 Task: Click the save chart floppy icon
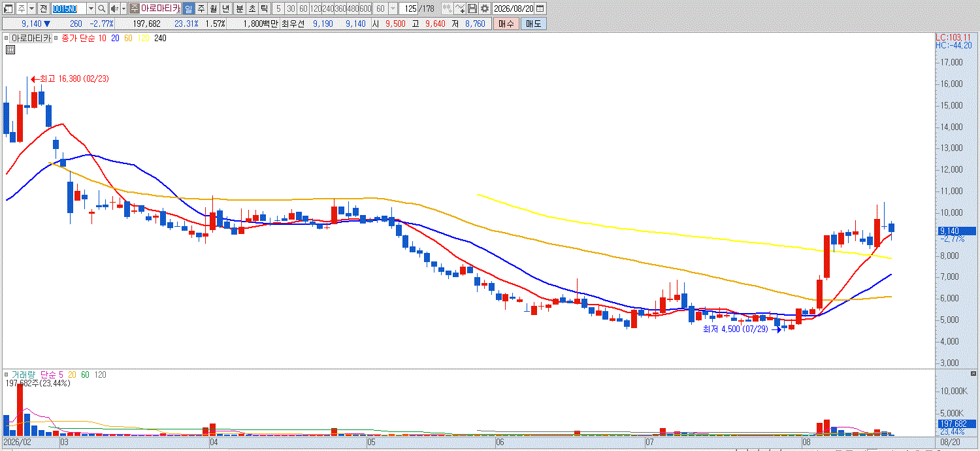[472, 8]
